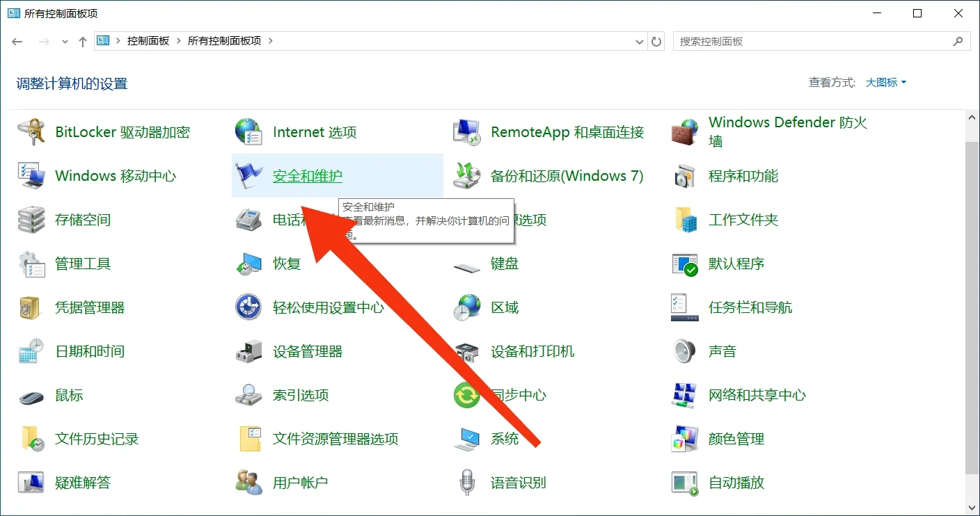The height and width of the screenshot is (516, 980).
Task: Go back with the Back arrow
Action: click(x=18, y=41)
